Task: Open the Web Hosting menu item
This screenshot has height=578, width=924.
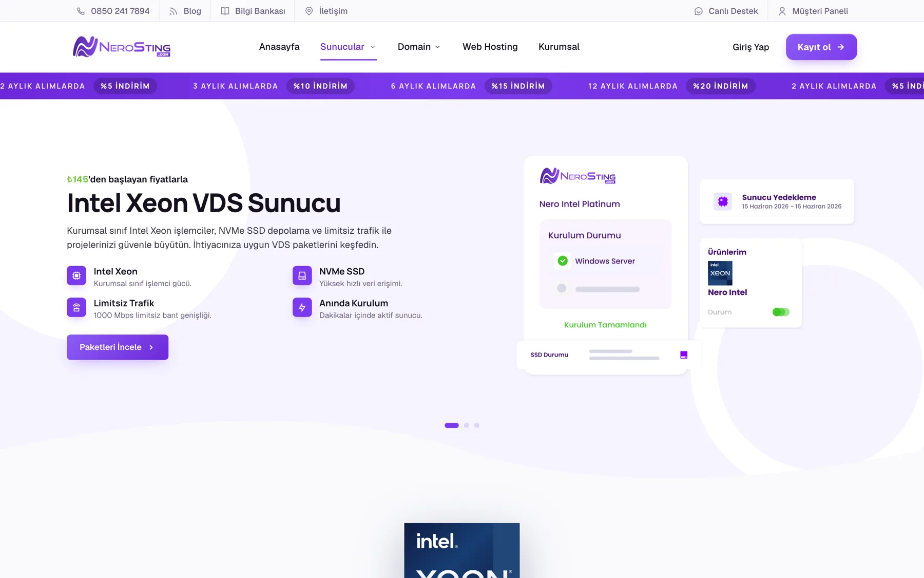Action: click(490, 47)
